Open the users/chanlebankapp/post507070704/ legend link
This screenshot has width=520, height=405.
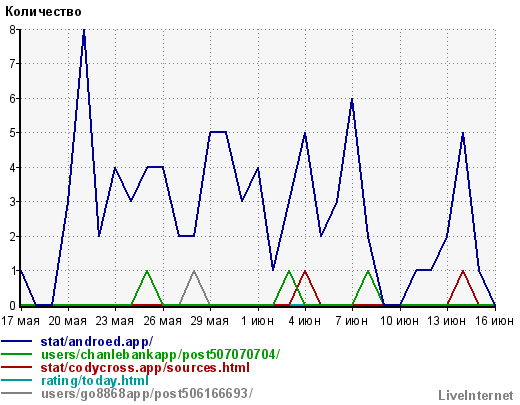click(x=160, y=355)
